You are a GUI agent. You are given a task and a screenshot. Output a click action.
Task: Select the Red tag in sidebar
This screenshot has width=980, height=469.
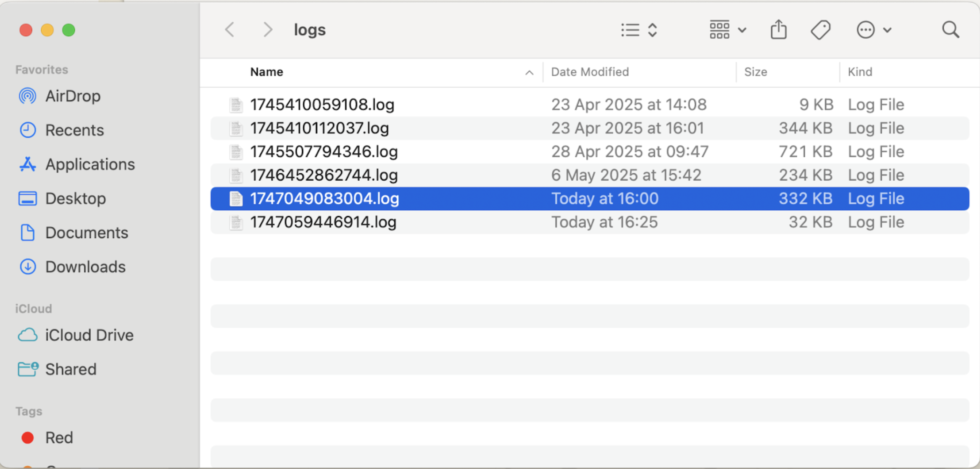click(x=59, y=437)
